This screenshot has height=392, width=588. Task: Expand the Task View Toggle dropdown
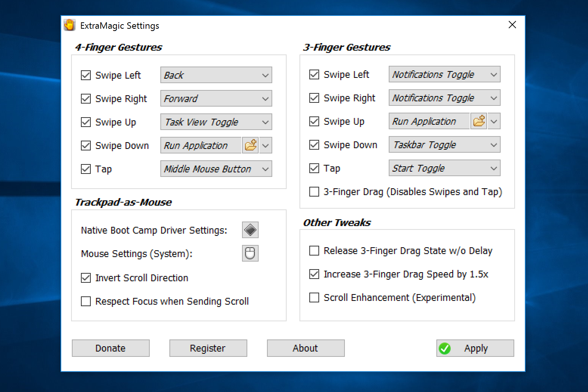216,122
